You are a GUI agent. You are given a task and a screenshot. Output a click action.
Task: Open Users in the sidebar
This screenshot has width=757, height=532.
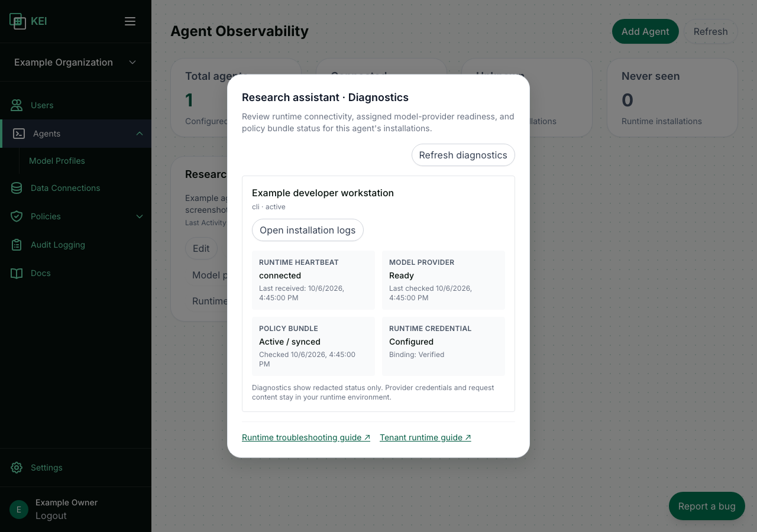[x=76, y=105]
